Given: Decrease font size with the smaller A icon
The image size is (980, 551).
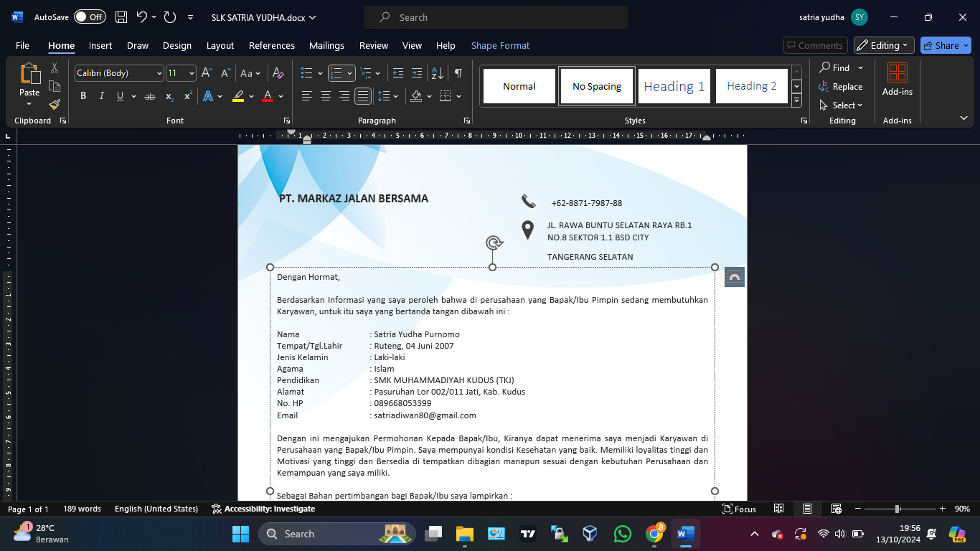Looking at the screenshot, I should (x=225, y=73).
